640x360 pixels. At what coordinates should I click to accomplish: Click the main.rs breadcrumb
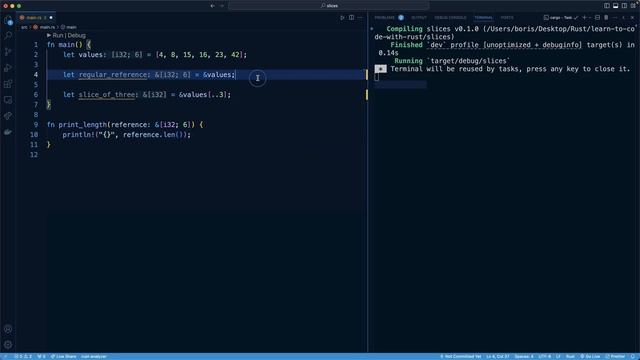[x=47, y=27]
